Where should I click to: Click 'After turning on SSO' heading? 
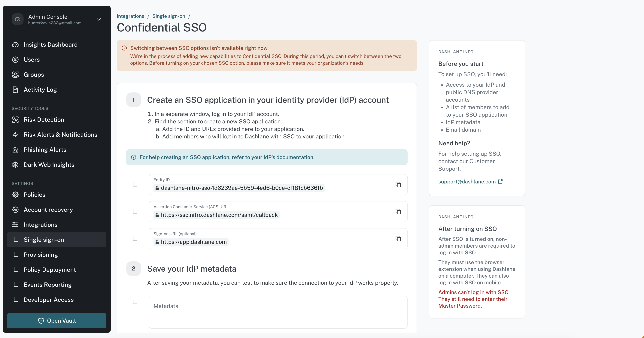point(467,229)
